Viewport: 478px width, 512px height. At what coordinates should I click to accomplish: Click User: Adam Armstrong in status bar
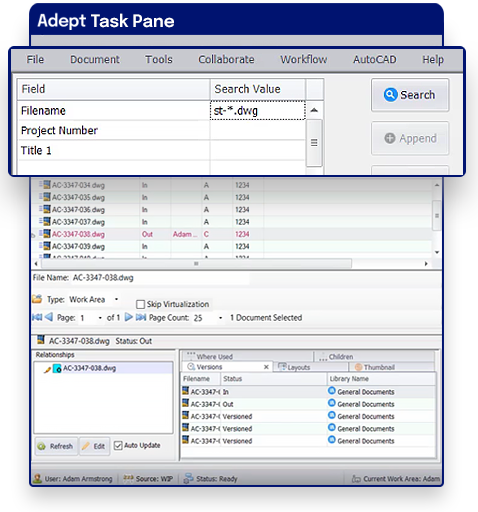pyautogui.click(x=79, y=479)
